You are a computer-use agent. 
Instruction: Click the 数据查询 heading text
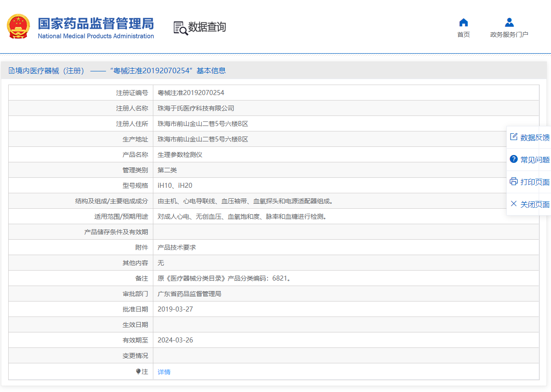tap(207, 27)
